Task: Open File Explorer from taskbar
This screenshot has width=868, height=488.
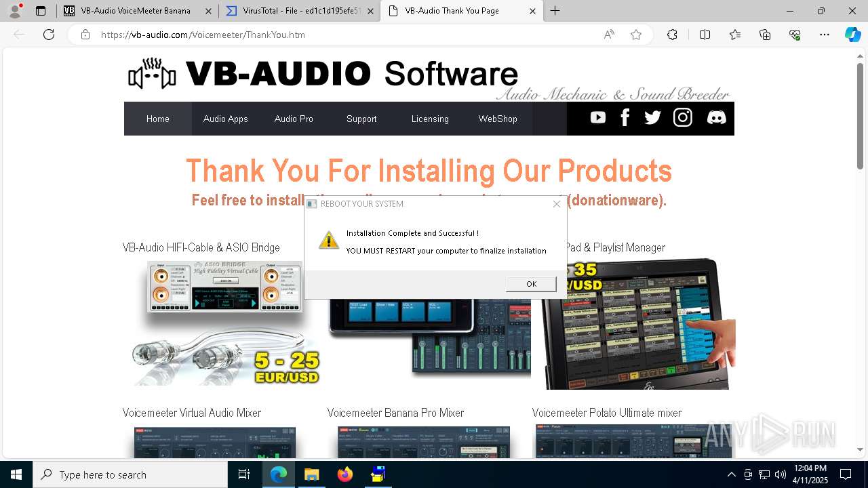Action: [x=311, y=474]
